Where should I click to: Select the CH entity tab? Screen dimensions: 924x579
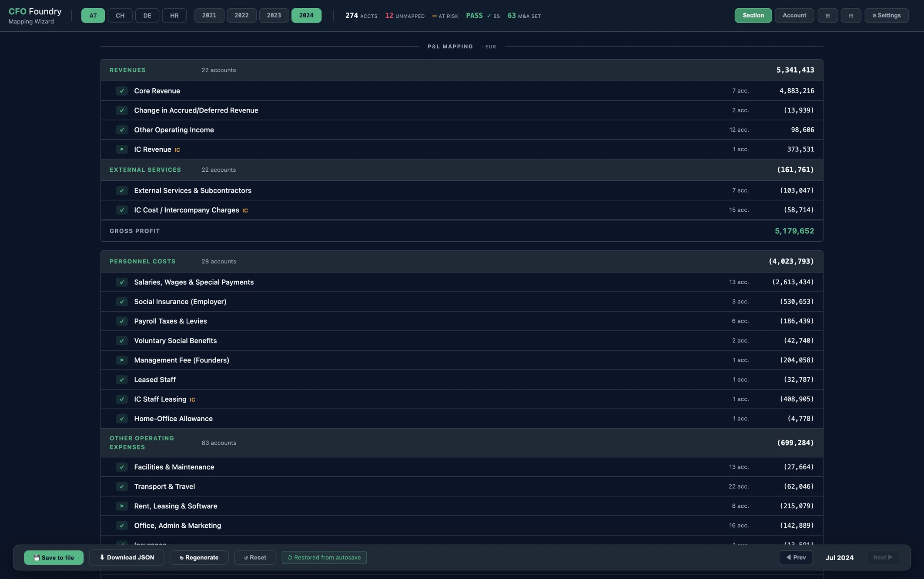(x=120, y=16)
